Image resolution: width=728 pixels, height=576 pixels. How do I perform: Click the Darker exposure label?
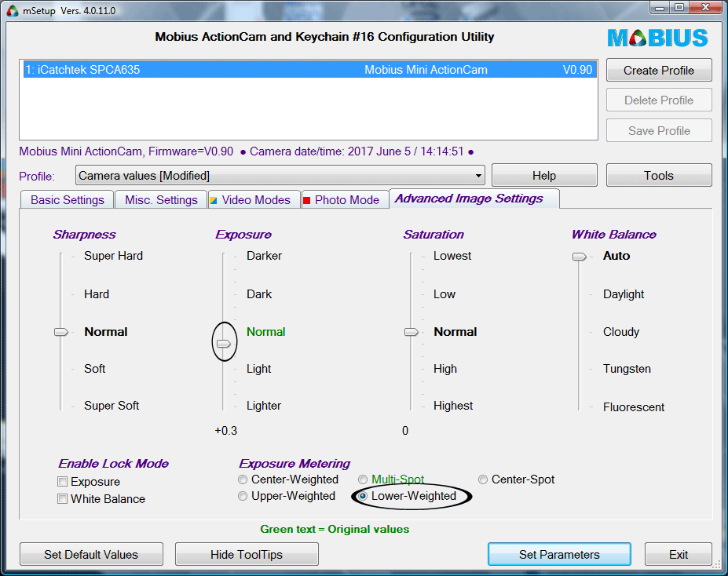[264, 256]
